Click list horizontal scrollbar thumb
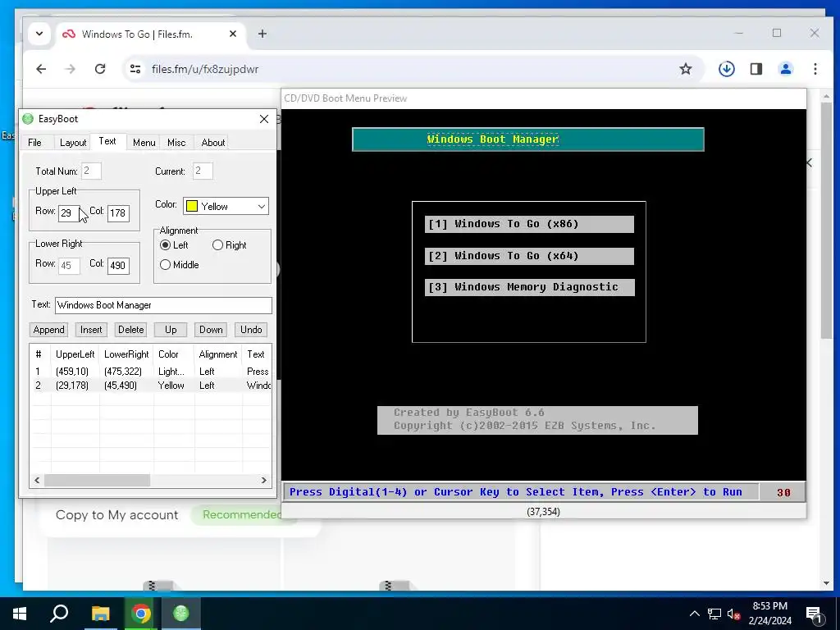Screen dimensions: 840x630 coord(97,480)
